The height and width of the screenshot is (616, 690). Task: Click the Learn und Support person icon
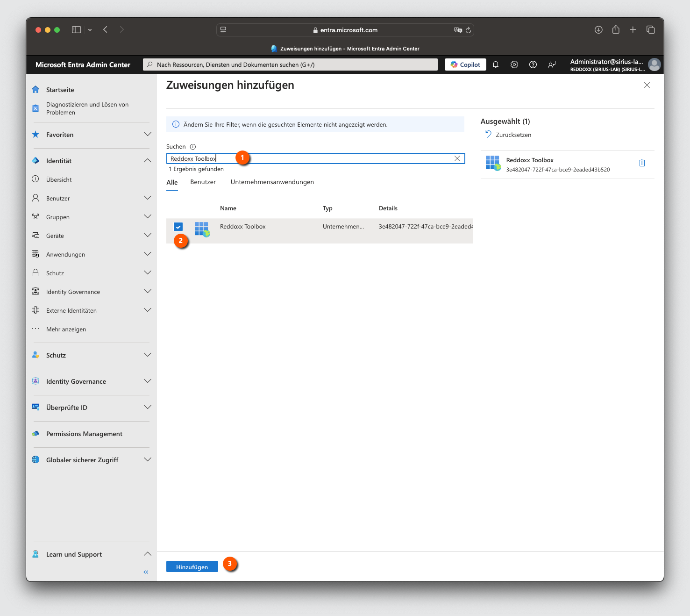[x=36, y=554]
